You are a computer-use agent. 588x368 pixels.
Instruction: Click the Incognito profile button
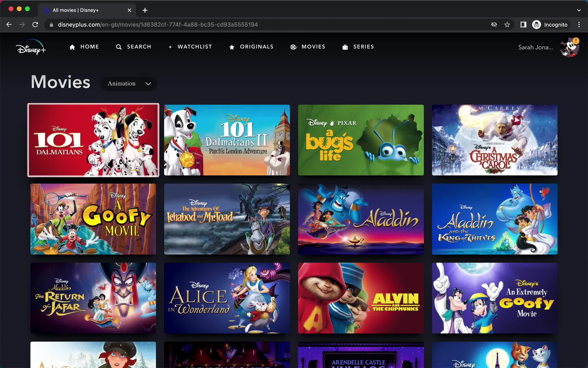coord(550,25)
